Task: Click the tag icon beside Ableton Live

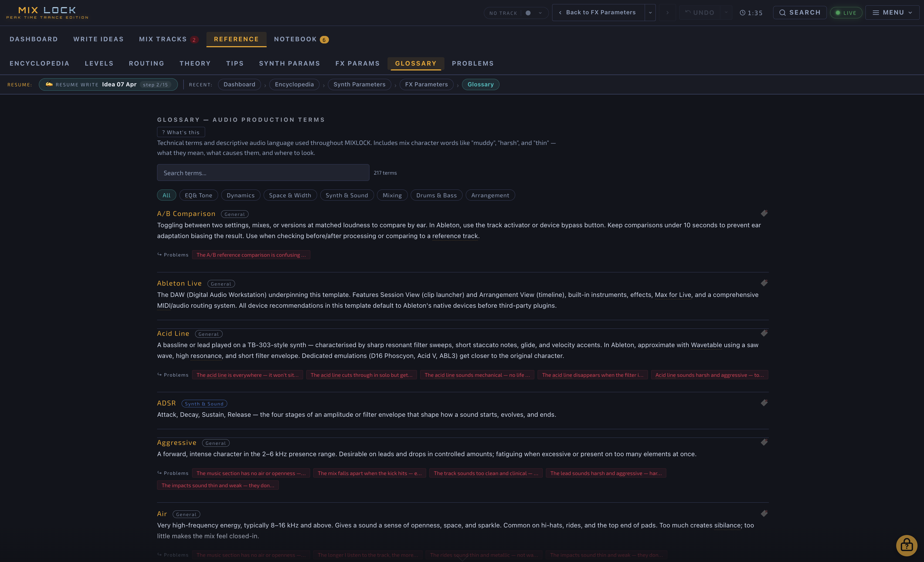Action: pyautogui.click(x=764, y=283)
